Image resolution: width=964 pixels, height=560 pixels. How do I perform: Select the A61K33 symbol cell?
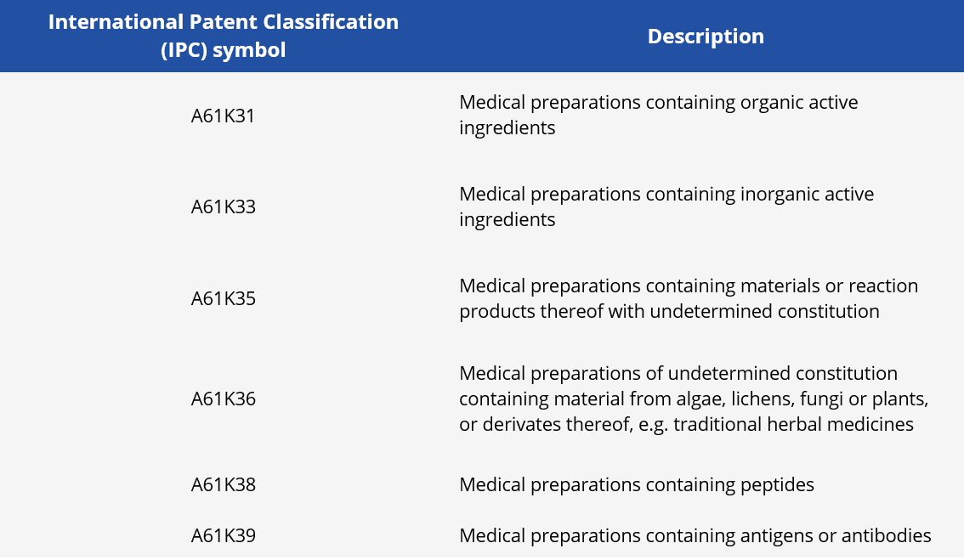pyautogui.click(x=223, y=207)
